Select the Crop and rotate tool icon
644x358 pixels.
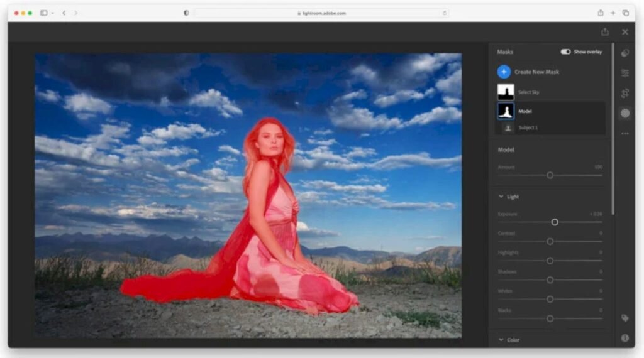pos(625,93)
